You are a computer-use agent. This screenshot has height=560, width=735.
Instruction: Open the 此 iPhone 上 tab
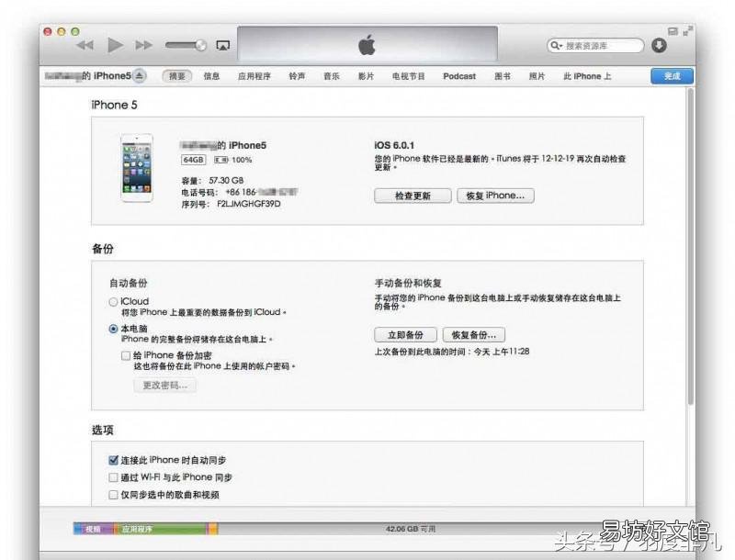[587, 76]
